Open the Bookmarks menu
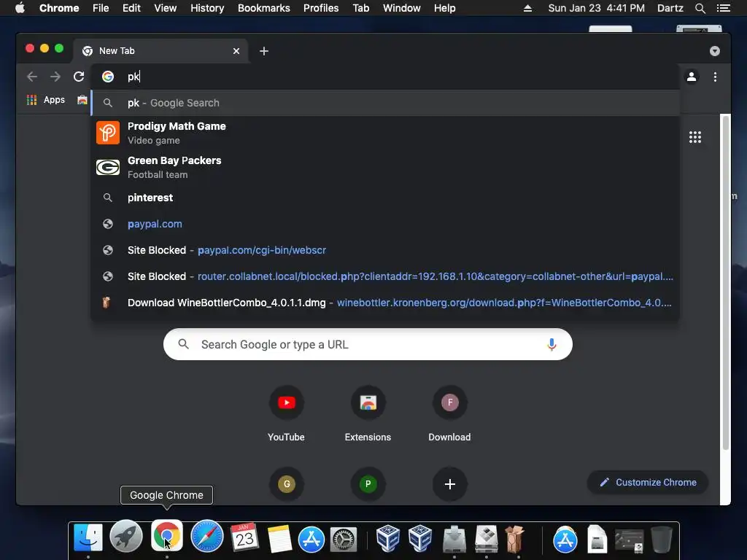This screenshot has height=560, width=747. [264, 8]
